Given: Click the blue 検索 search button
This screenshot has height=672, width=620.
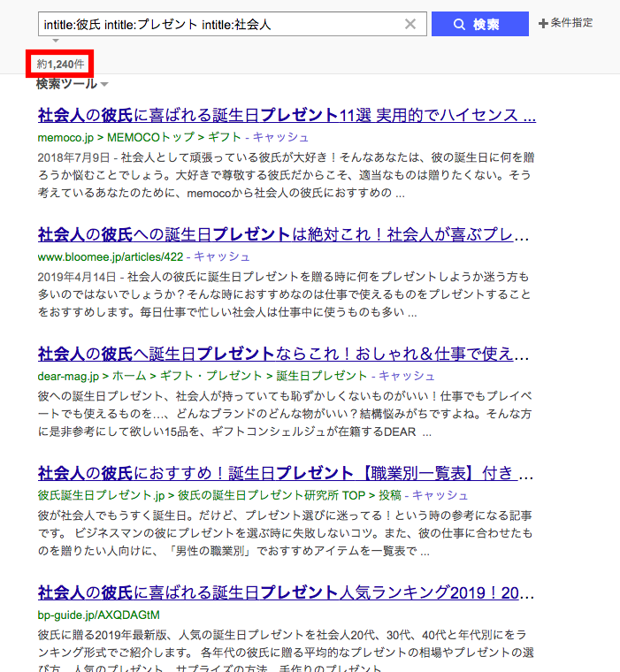Looking at the screenshot, I should click(479, 24).
